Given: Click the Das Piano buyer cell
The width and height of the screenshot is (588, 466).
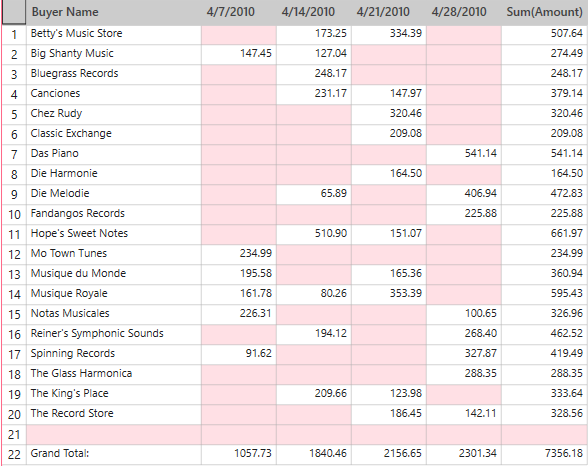Looking at the screenshot, I should point(114,154).
